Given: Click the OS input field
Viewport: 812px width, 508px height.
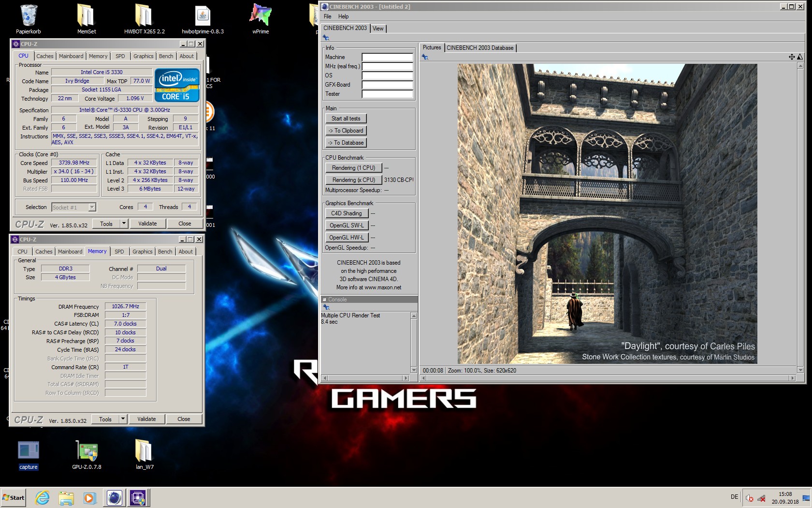Looking at the screenshot, I should click(388, 75).
